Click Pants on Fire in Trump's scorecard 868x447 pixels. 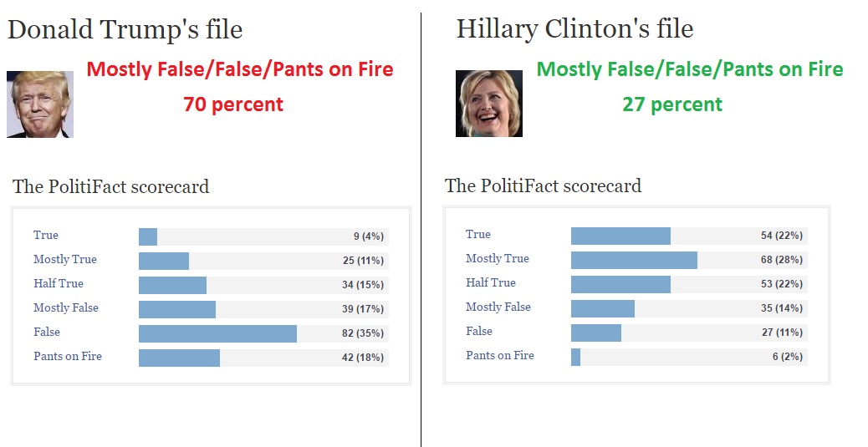coord(68,357)
